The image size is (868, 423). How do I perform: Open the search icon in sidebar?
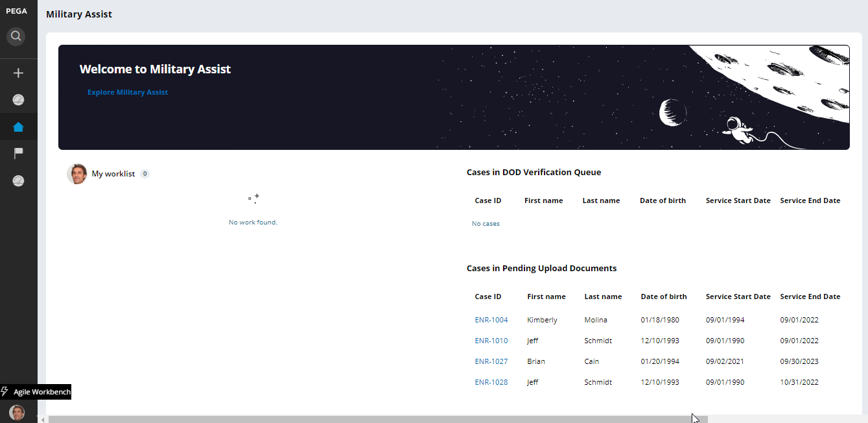click(16, 36)
